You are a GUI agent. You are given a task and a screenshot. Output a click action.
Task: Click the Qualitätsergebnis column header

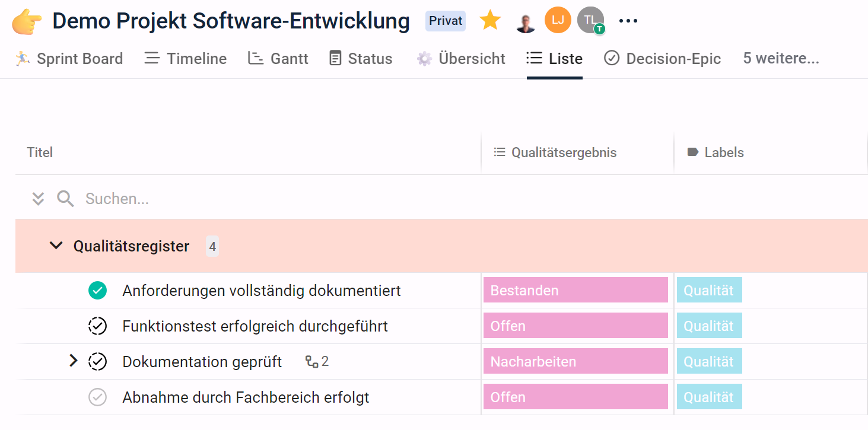click(x=555, y=152)
